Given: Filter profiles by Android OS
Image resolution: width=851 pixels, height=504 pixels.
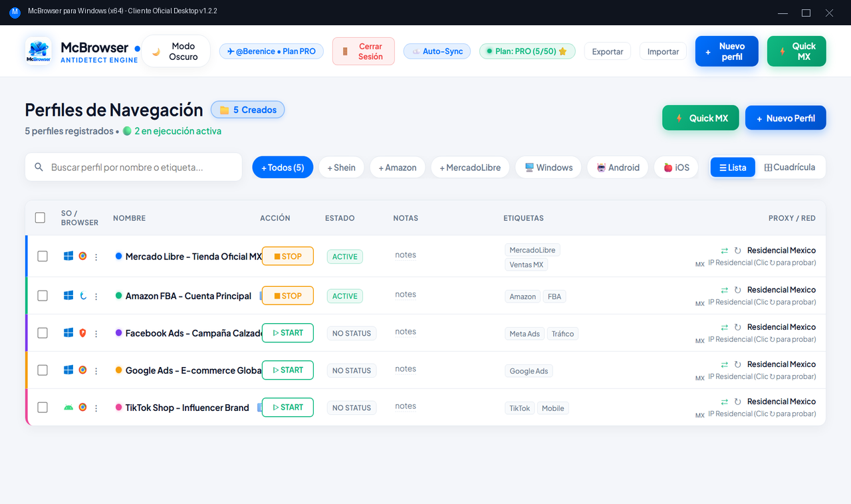Looking at the screenshot, I should (x=618, y=168).
